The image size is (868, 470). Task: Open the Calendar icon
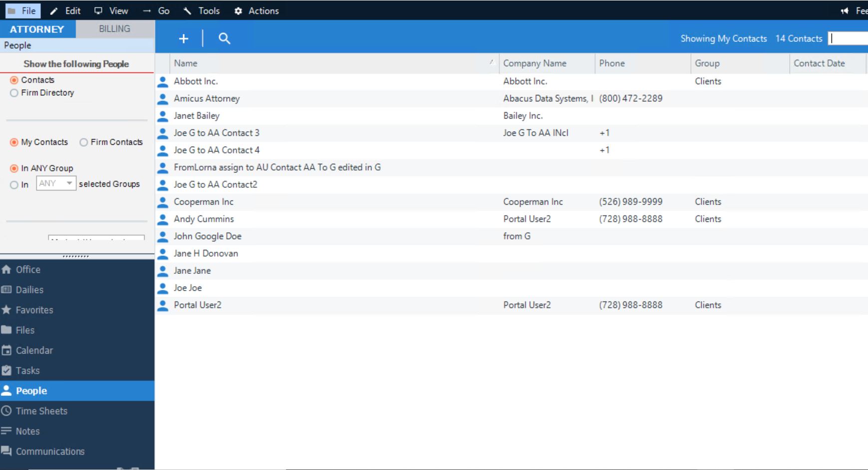tap(7, 350)
